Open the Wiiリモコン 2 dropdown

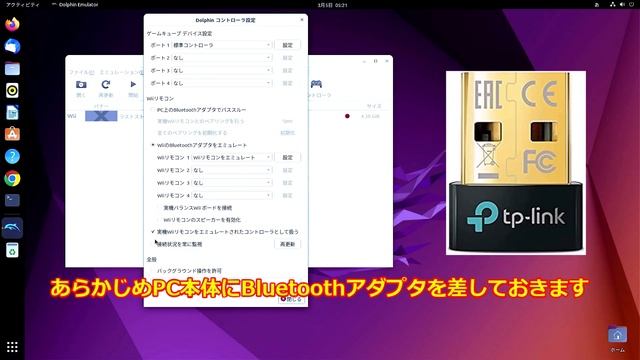(232, 170)
